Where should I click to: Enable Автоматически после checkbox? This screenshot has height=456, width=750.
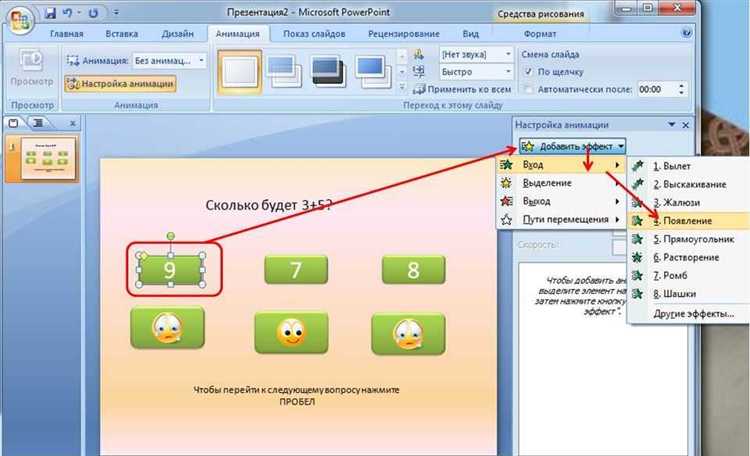[x=528, y=89]
